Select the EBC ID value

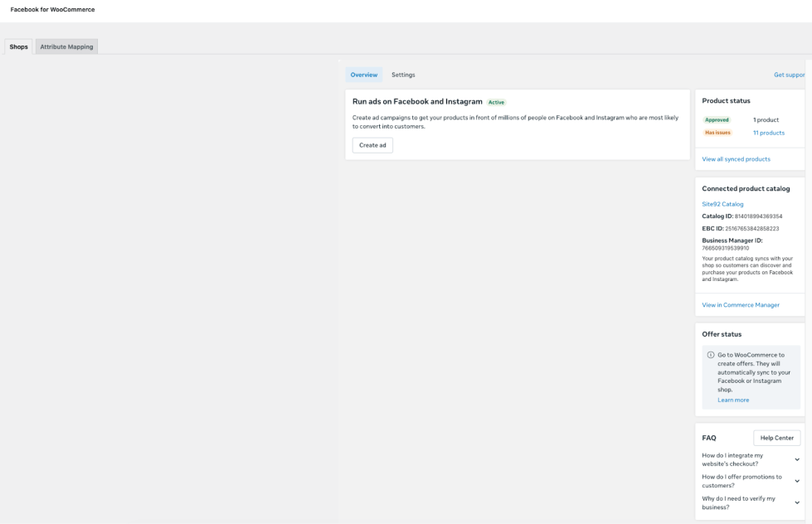pyautogui.click(x=752, y=228)
